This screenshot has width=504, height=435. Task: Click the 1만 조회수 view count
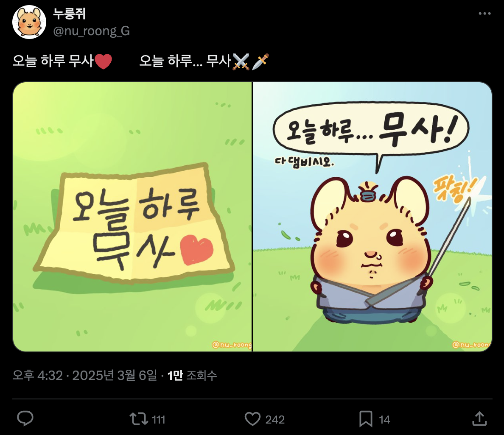(192, 375)
